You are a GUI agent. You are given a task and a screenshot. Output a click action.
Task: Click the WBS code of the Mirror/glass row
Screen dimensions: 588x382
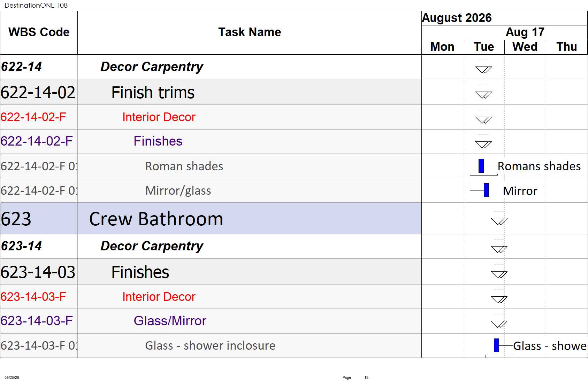[x=39, y=191]
